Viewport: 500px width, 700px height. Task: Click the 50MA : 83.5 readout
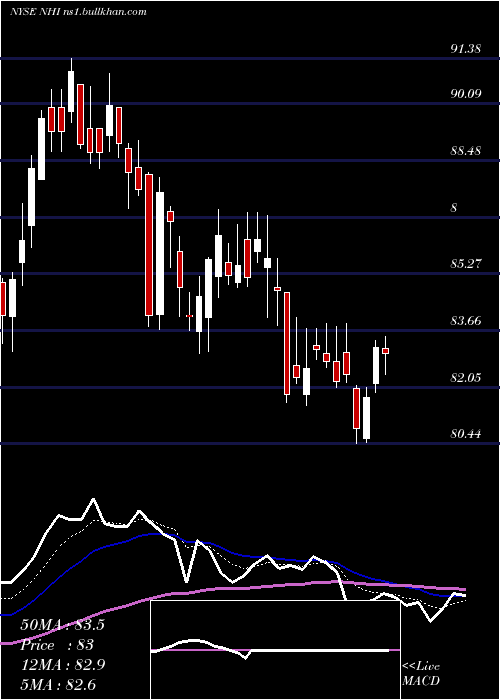point(62,625)
